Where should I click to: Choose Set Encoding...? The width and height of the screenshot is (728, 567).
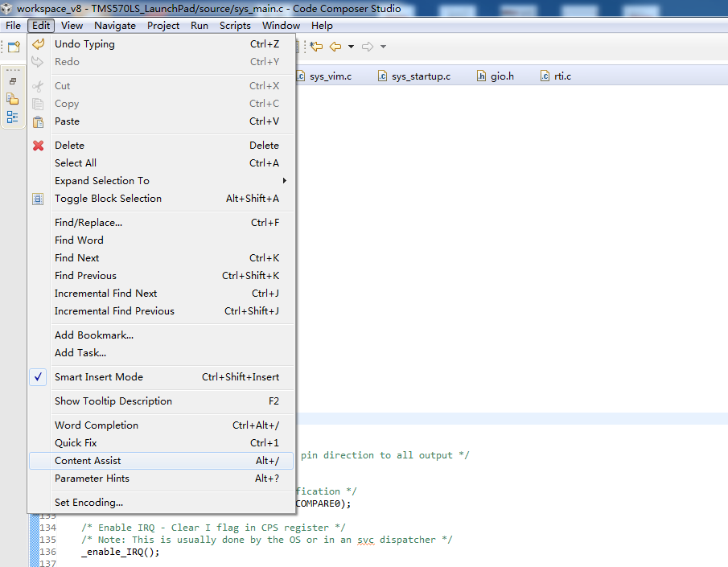161,503
